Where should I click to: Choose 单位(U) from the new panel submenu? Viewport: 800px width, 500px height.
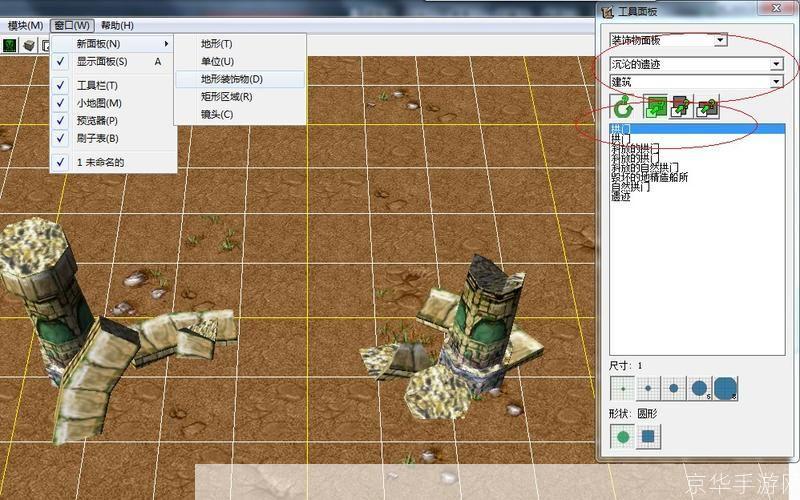240,62
